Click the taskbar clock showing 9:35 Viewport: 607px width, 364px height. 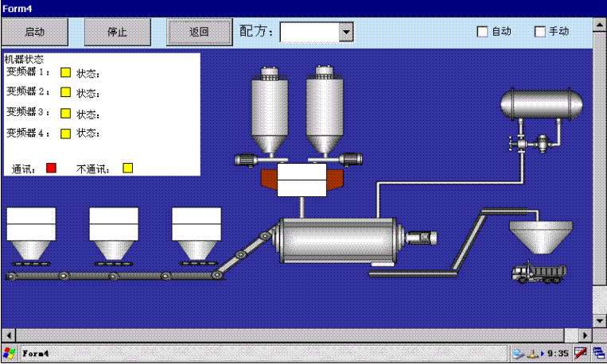(x=558, y=353)
